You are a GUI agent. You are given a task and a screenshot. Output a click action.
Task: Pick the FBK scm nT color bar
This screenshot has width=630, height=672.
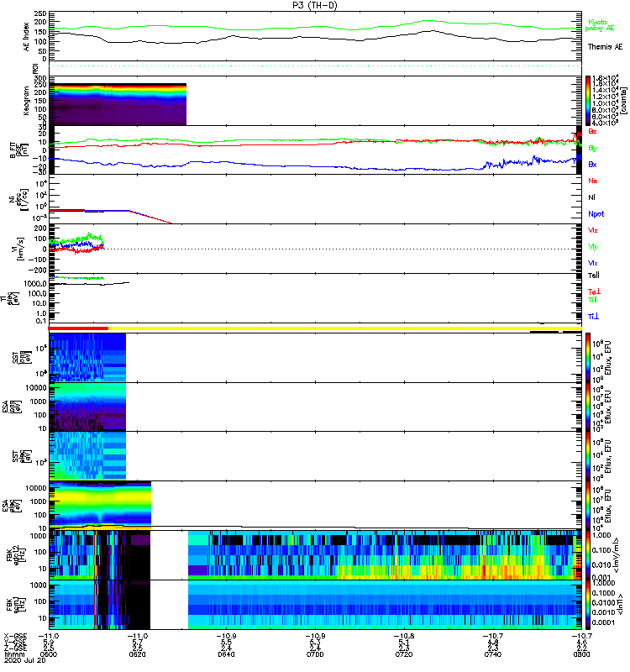(x=588, y=605)
